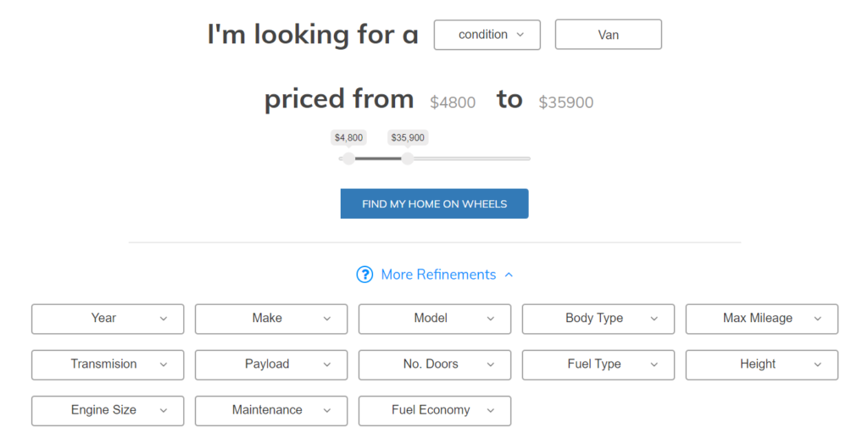868x433 pixels.
Task: Open the Model filter dropdown
Action: [435, 319]
